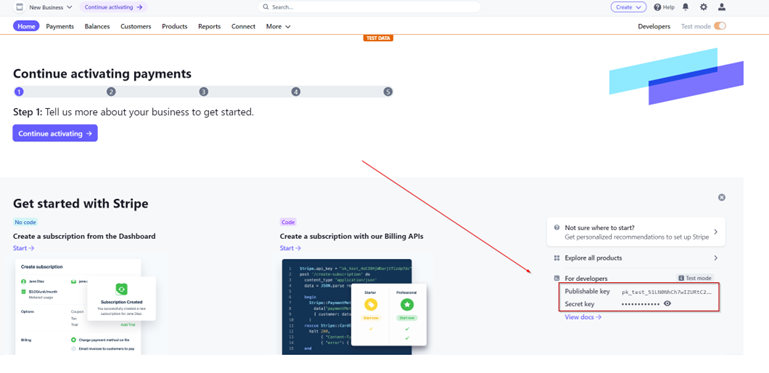Open the Create dropdown button
769x373 pixels.
[628, 7]
